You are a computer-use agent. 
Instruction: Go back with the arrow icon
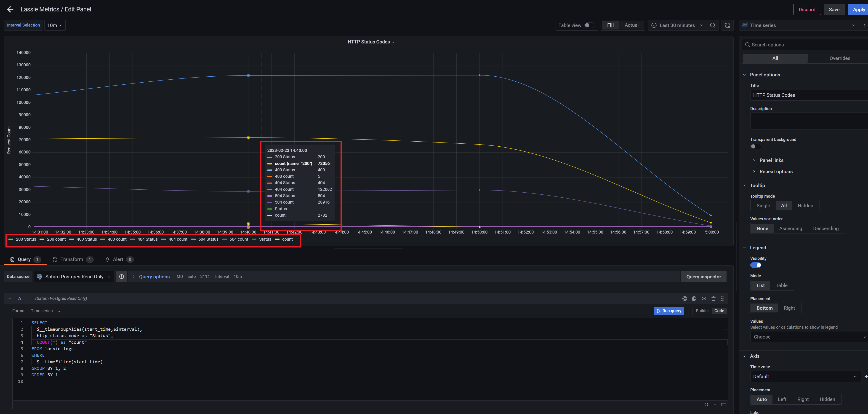pyautogui.click(x=10, y=9)
